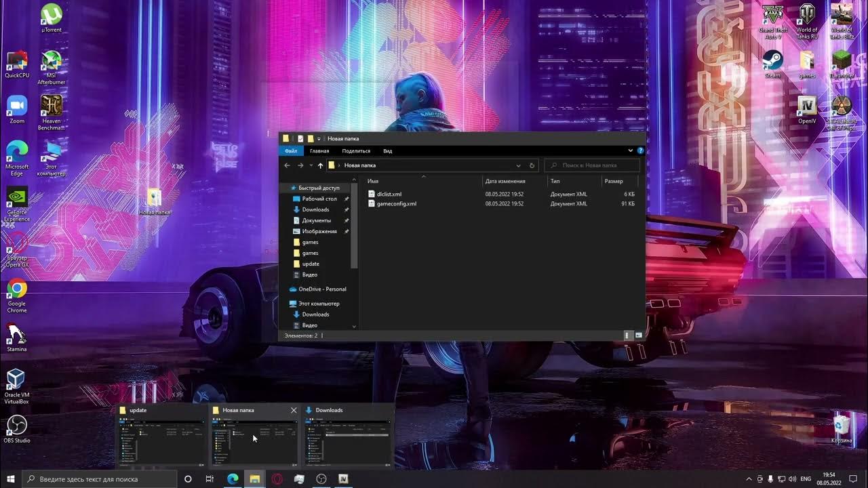Viewport: 868px width, 488px height.
Task: Open 'Документы' in the navigation pane
Action: click(316, 220)
